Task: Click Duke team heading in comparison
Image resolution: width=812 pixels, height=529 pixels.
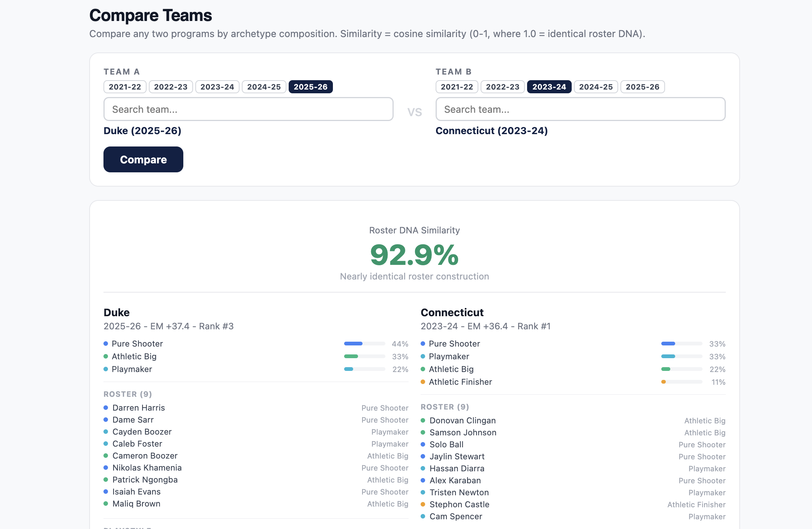Action: 117,312
